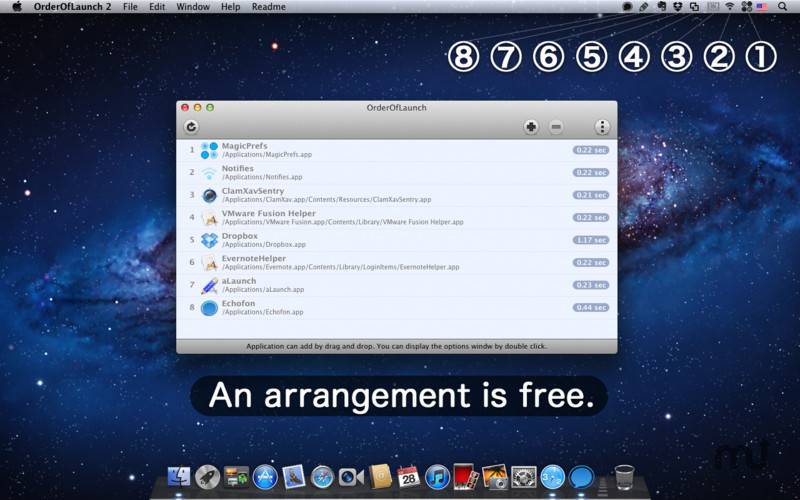Open the Readme menu
Image resolution: width=800 pixels, height=500 pixels.
coord(268,7)
